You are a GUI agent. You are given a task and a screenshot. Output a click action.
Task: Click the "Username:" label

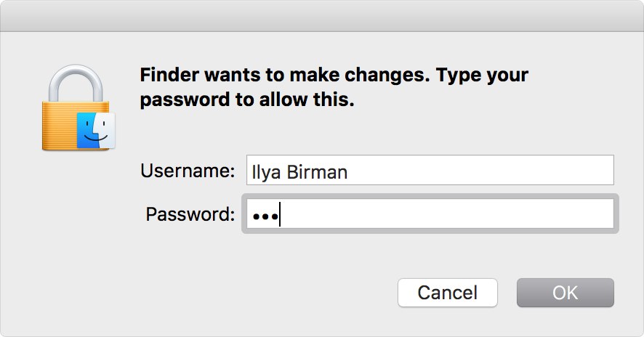pyautogui.click(x=188, y=171)
